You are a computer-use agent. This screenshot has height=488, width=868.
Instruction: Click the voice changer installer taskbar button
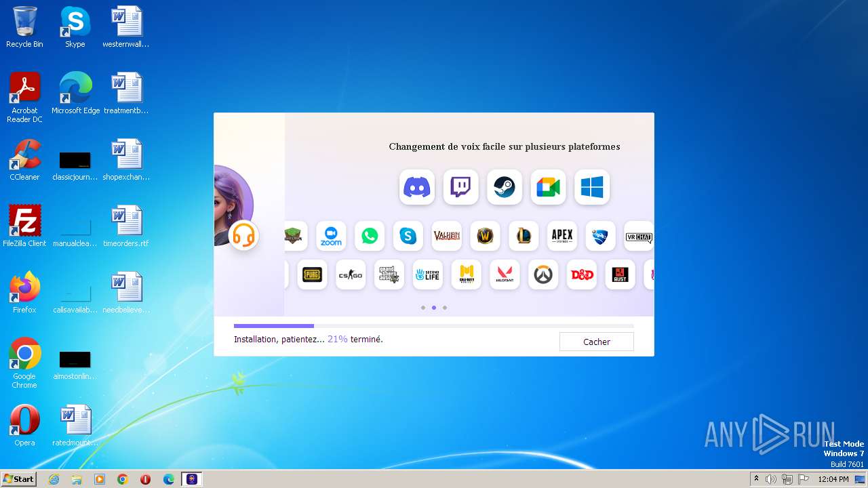[x=192, y=479]
